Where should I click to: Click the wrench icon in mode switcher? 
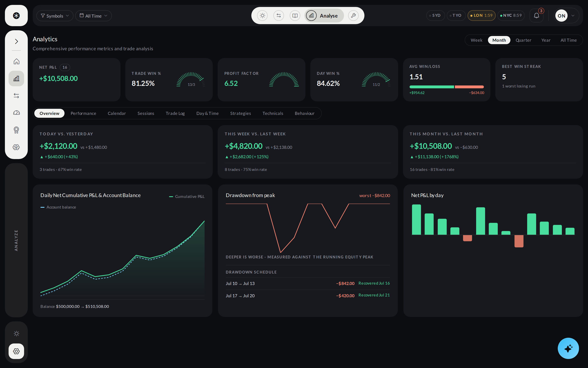coord(353,16)
